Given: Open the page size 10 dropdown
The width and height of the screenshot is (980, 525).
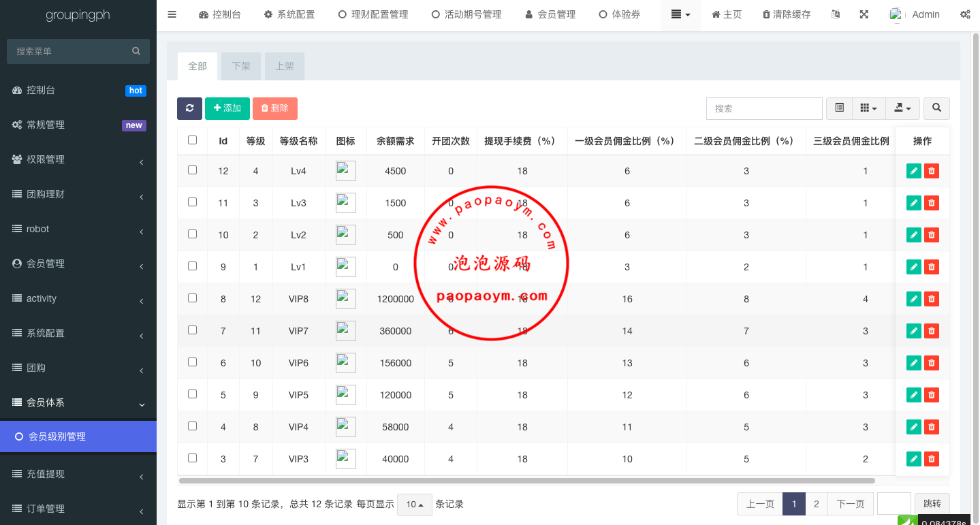Looking at the screenshot, I should [414, 505].
